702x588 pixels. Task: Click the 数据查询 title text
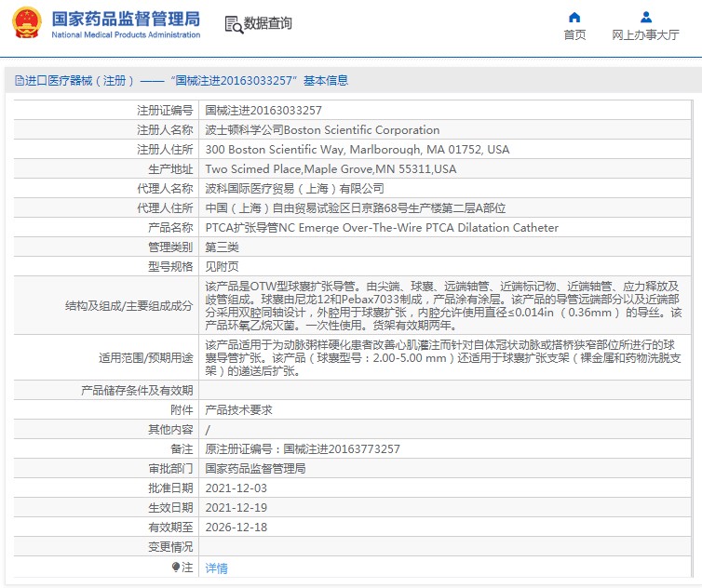tap(268, 23)
